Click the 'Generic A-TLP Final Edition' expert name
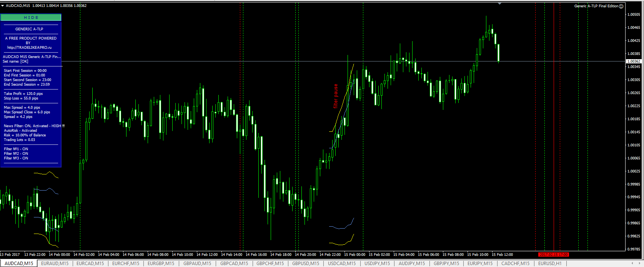Screen dimensions: 644x267 pyautogui.click(x=596, y=6)
